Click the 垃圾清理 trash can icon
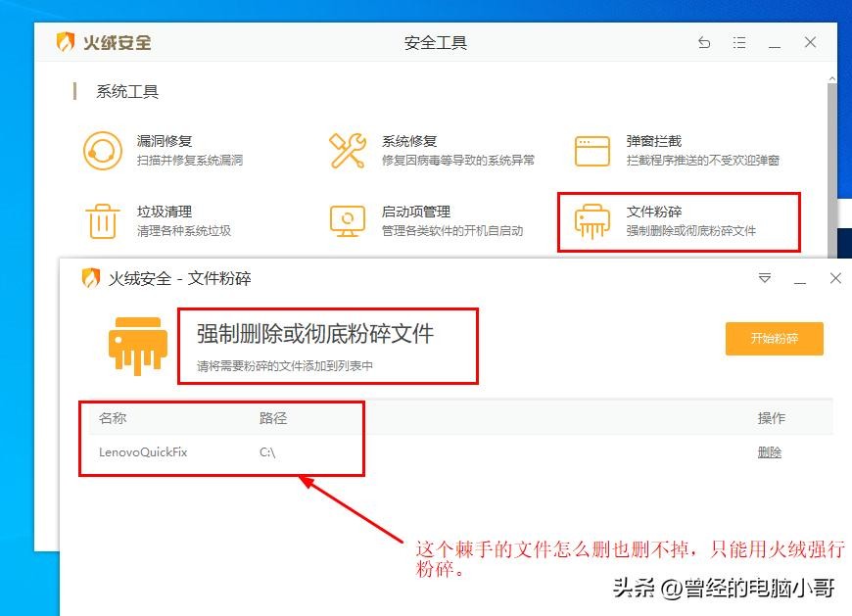The width and height of the screenshot is (852, 616). pyautogui.click(x=101, y=220)
